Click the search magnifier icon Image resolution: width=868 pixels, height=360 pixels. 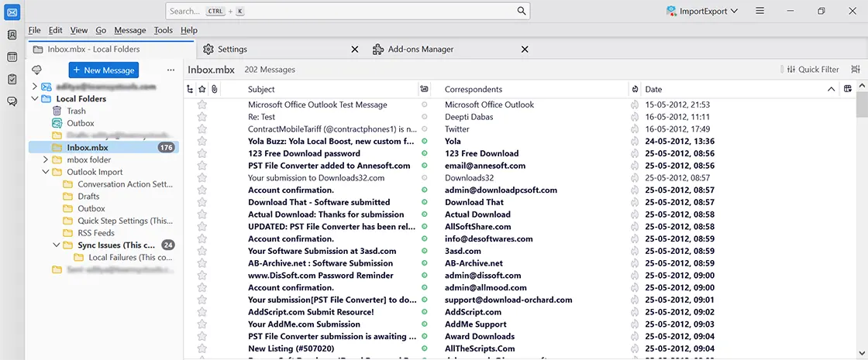521,11
